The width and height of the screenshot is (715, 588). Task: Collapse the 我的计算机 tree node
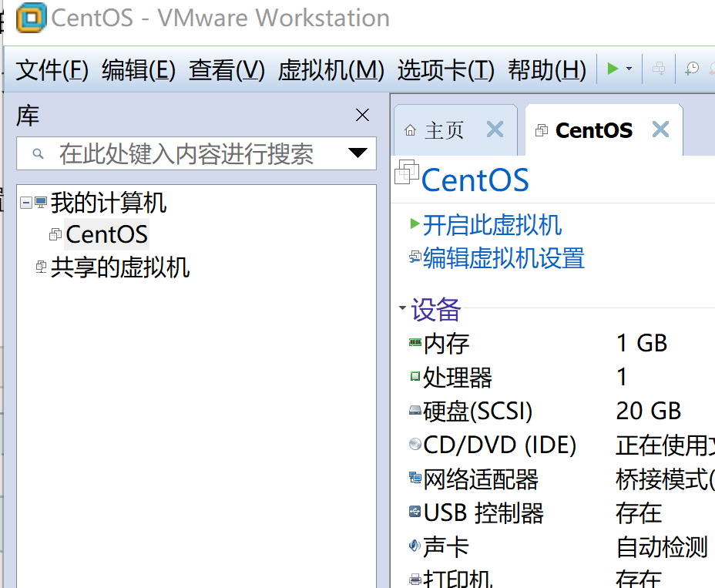[x=26, y=202]
